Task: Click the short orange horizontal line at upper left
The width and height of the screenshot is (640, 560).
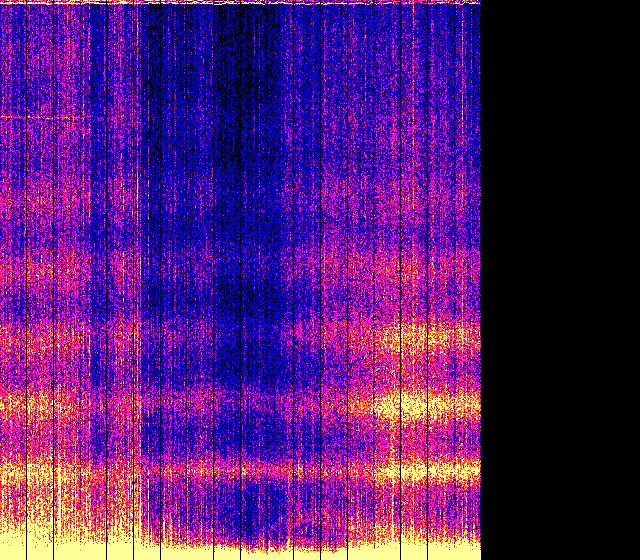Action: [x=37, y=118]
